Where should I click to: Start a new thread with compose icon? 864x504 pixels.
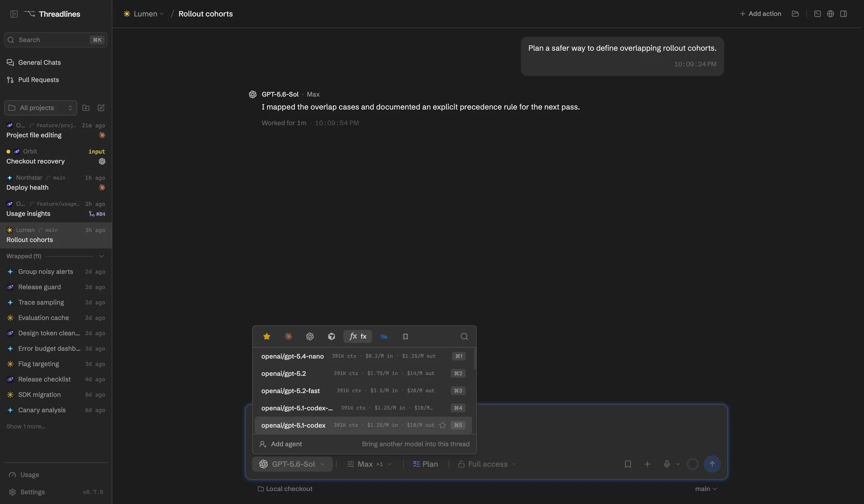point(101,108)
